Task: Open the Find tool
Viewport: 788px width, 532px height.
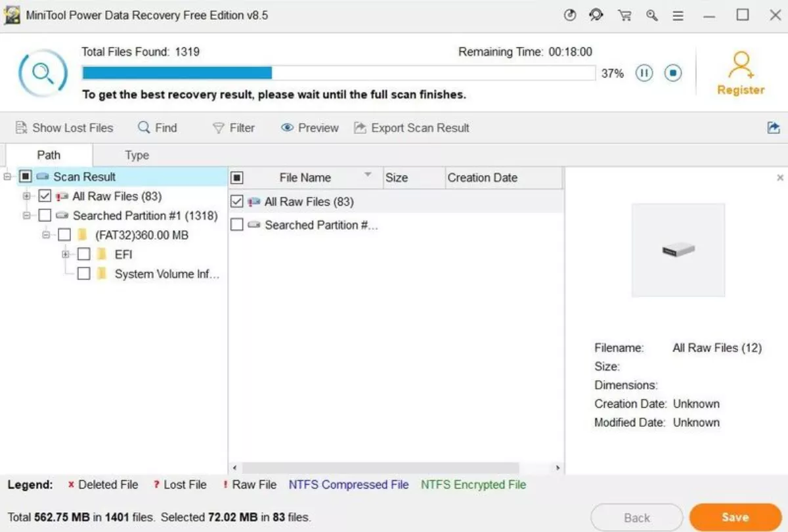Action: pos(158,128)
